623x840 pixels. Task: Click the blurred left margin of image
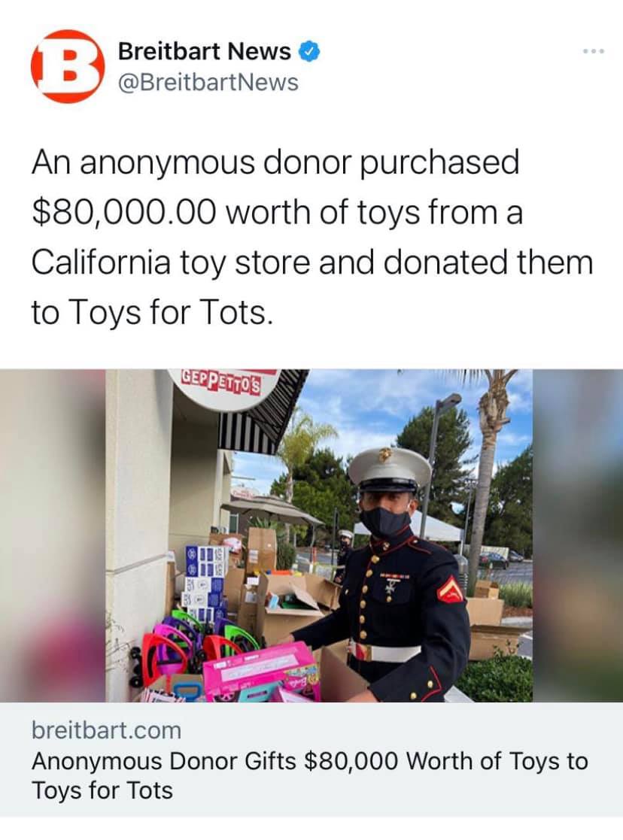pos(53,535)
